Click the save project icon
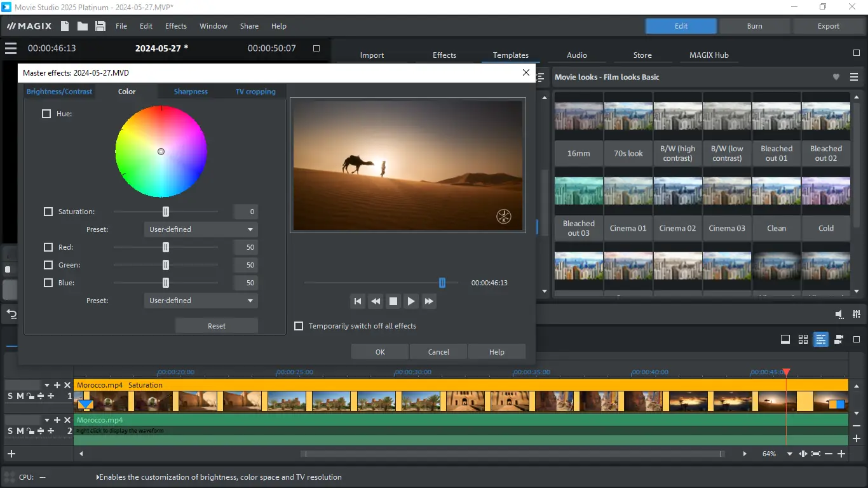This screenshot has height=488, width=868. pyautogui.click(x=100, y=26)
